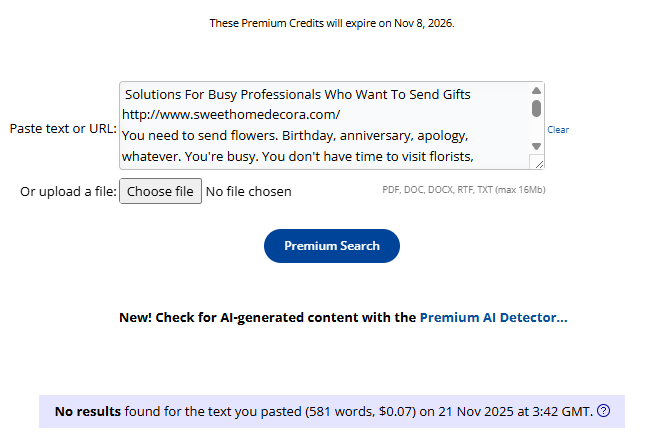Image resolution: width=660 pixels, height=440 pixels.
Task: Click the text box scroll up arrow
Action: 537,90
